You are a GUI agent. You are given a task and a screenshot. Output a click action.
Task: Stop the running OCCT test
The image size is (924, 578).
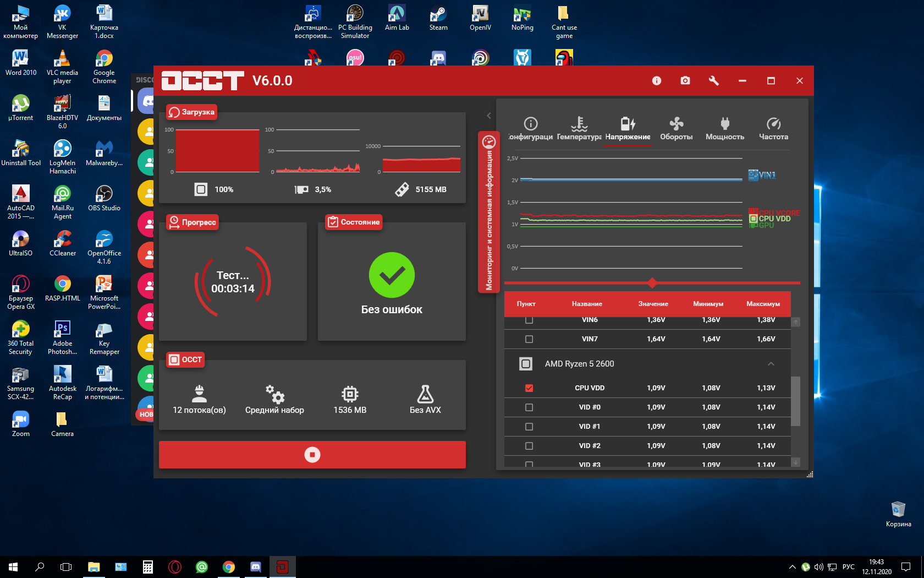point(312,455)
